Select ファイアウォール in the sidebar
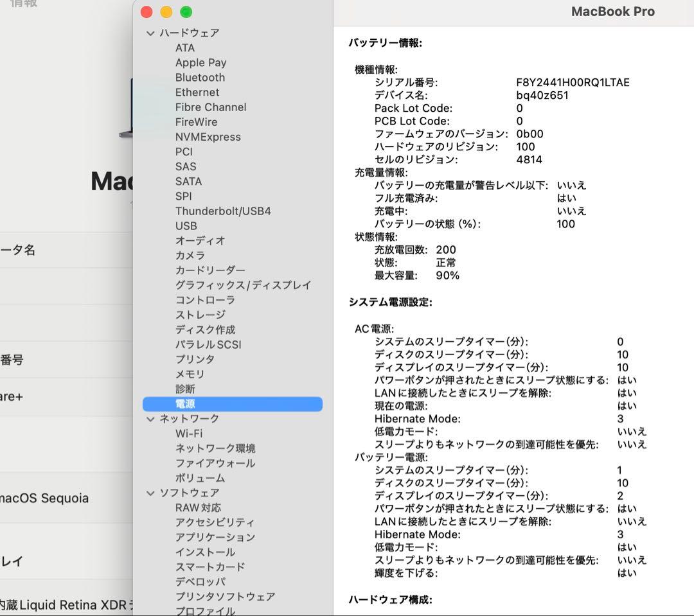 click(215, 463)
